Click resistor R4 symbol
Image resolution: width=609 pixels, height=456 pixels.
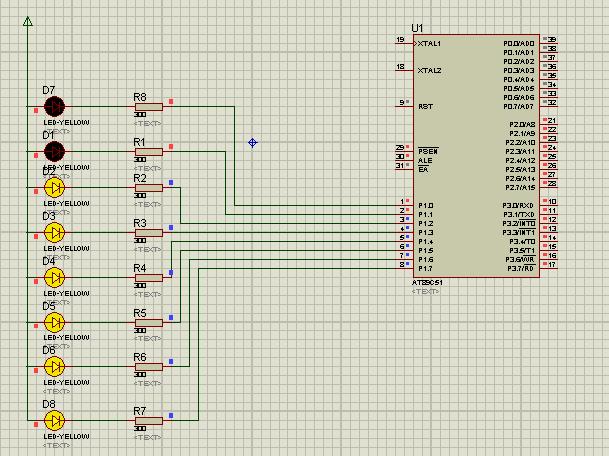pos(149,278)
